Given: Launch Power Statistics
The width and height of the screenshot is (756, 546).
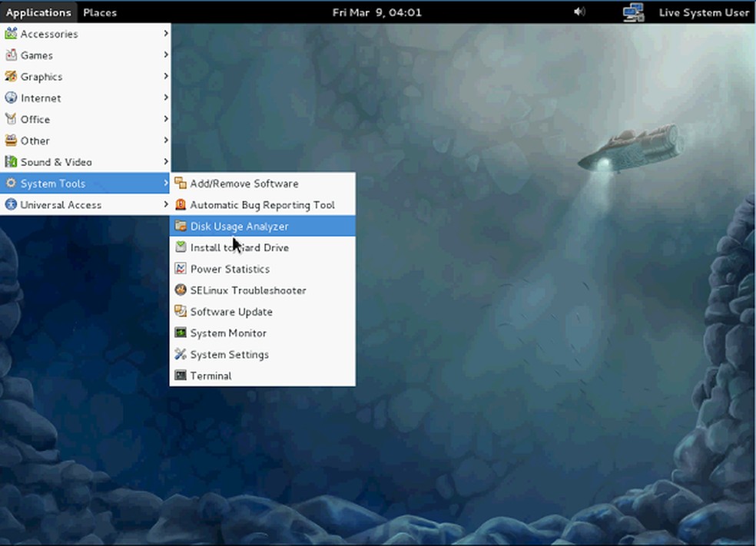Looking at the screenshot, I should [230, 269].
